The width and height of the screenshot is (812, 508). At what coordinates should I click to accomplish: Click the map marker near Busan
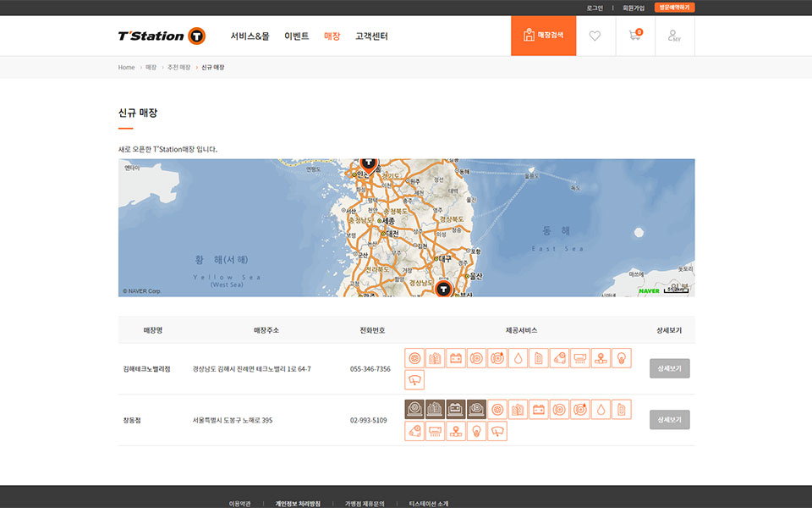[443, 289]
